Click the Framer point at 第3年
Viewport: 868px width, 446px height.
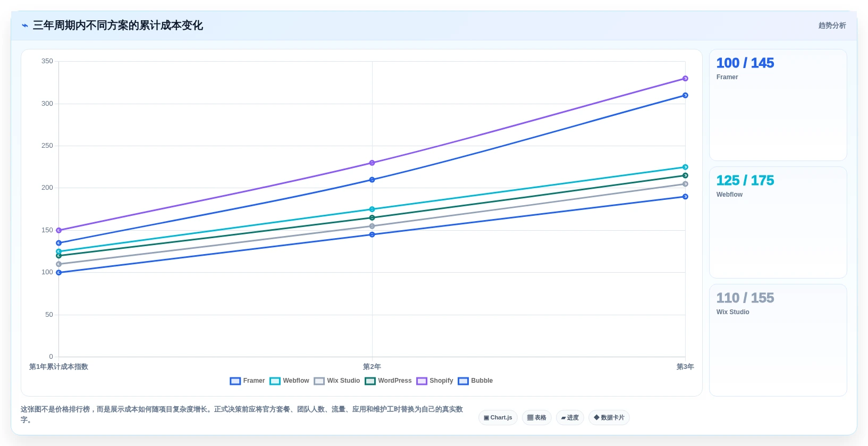(x=685, y=197)
